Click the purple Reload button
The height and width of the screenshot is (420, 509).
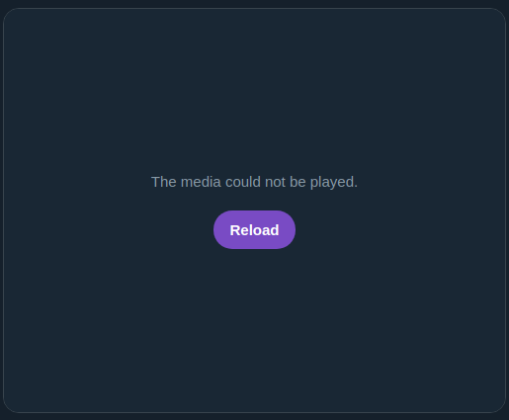(254, 230)
